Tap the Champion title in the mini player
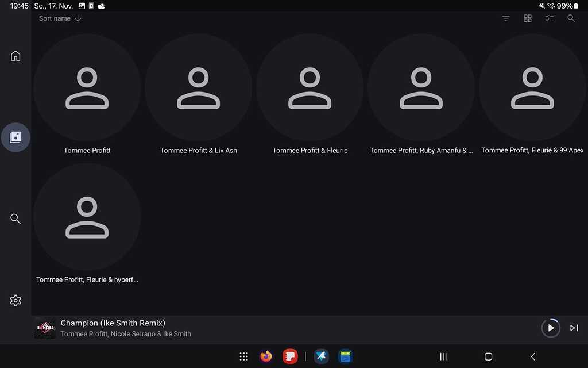This screenshot has width=588, height=368. (x=113, y=323)
